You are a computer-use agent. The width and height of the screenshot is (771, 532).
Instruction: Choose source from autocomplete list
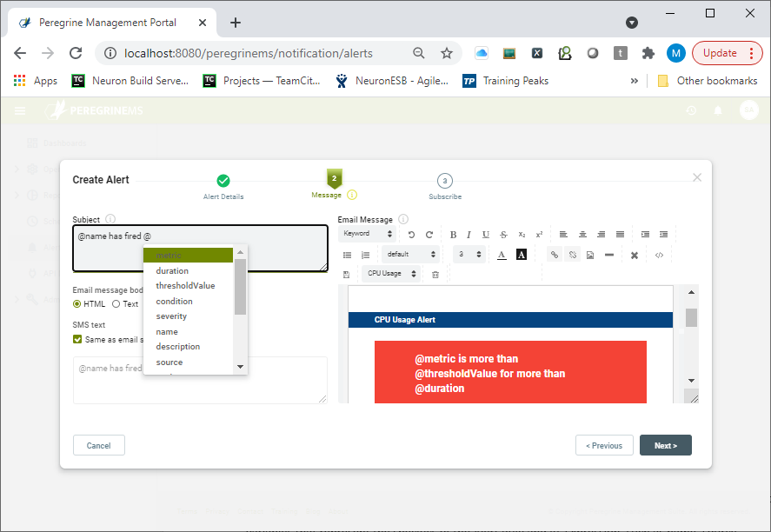tap(188, 362)
